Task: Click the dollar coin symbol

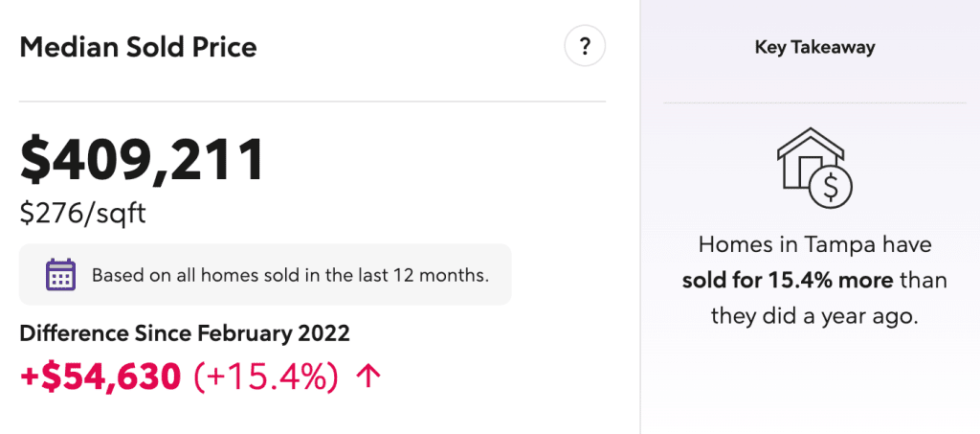Action: 831,185
